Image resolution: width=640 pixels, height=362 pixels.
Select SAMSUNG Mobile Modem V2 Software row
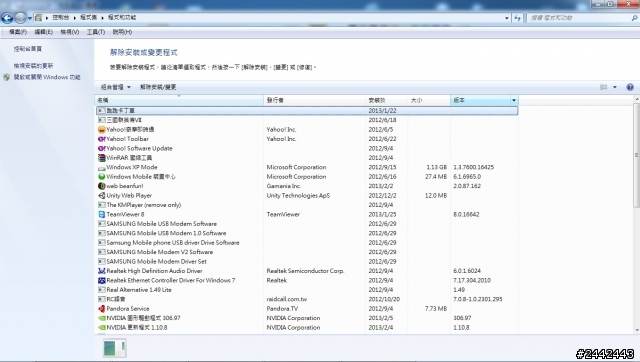click(x=307, y=252)
